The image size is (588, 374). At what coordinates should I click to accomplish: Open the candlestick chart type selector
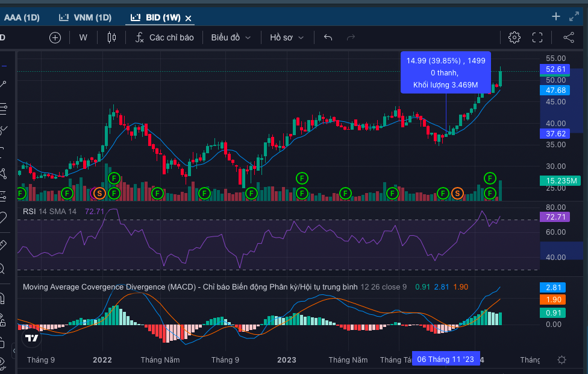(111, 37)
